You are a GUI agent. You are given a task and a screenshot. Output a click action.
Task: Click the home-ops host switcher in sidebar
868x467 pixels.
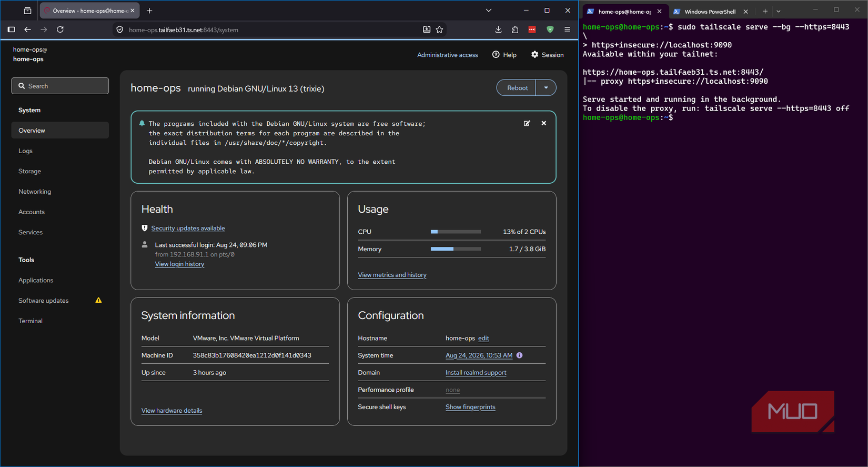30,54
